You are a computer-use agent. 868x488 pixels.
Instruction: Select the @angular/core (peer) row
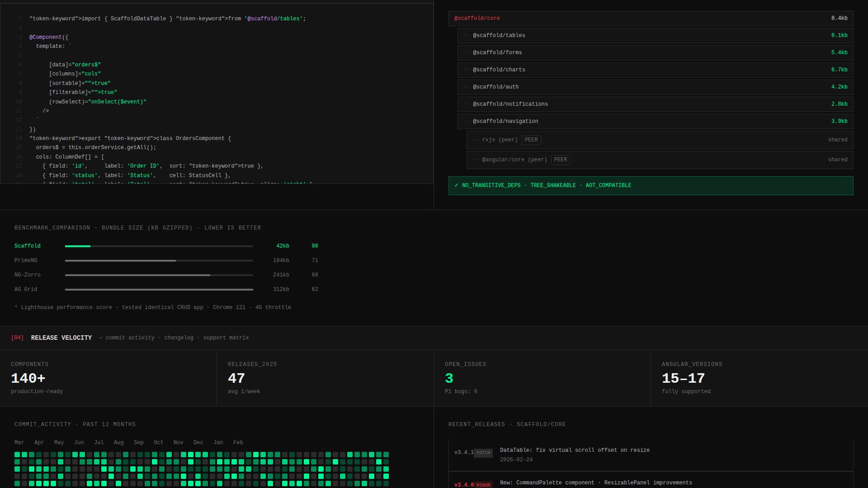(x=660, y=160)
